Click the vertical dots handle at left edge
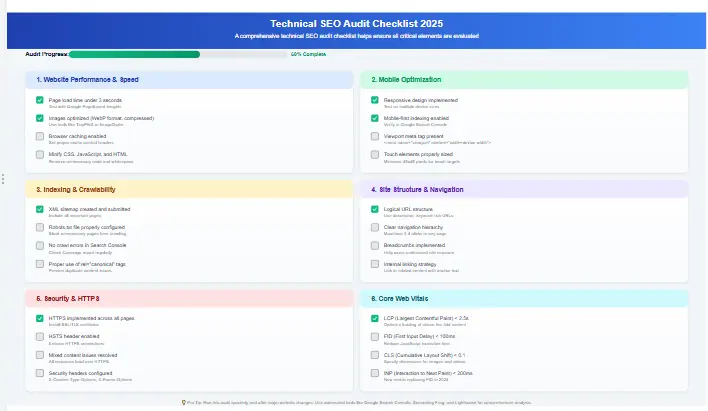 tap(3, 179)
